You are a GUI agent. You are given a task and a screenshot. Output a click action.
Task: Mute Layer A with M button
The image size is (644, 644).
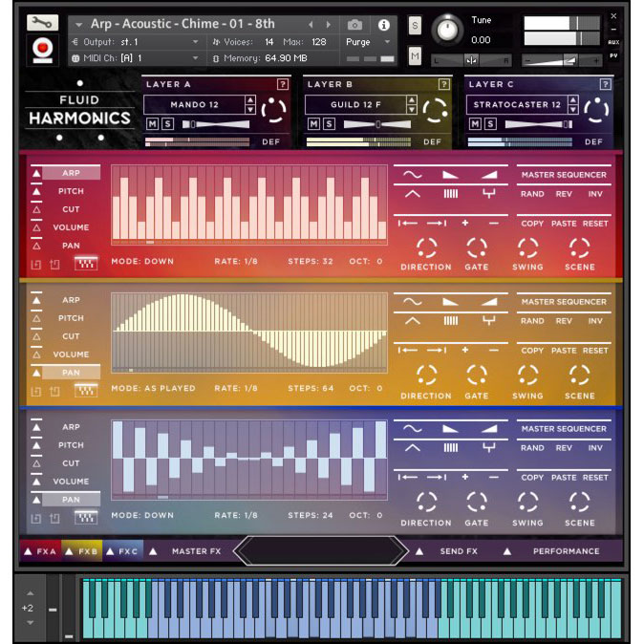[152, 123]
